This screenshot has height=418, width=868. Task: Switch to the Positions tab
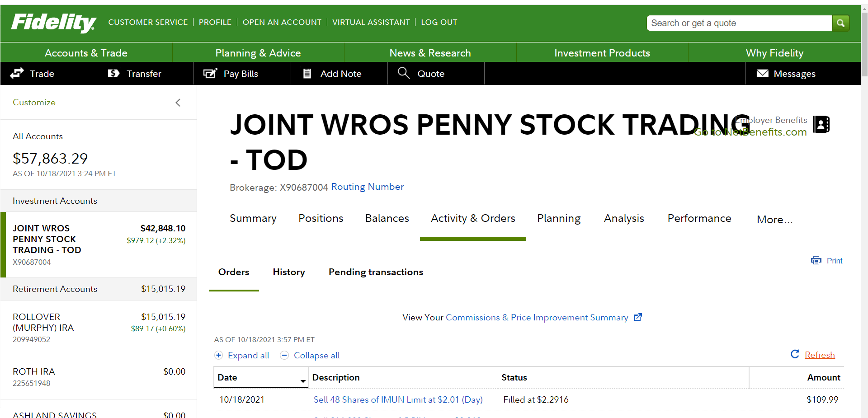pyautogui.click(x=321, y=218)
